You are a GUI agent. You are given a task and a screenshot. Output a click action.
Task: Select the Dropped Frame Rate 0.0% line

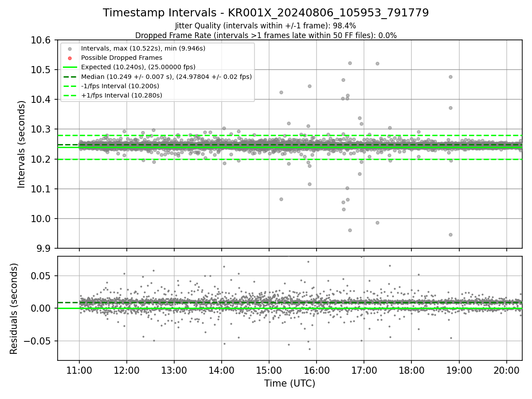tap(266, 35)
